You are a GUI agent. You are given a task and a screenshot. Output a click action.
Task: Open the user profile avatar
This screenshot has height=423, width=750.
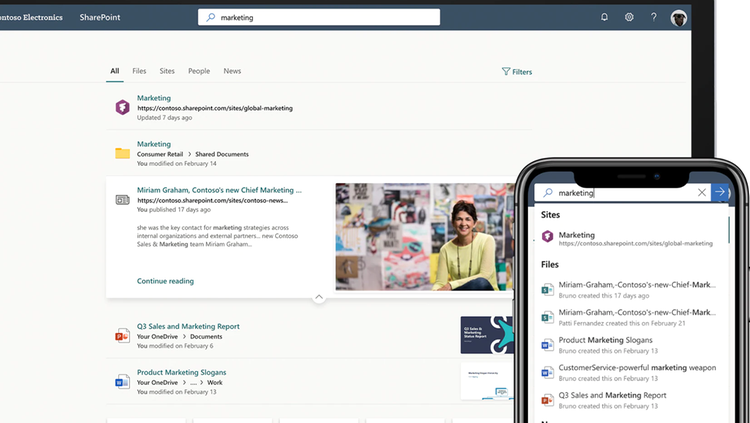click(x=678, y=18)
